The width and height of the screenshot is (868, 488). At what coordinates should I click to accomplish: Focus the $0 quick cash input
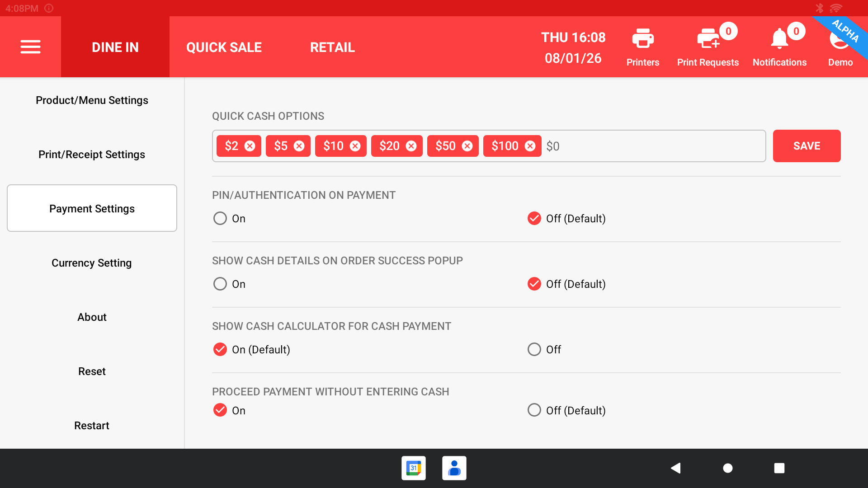[651, 146]
